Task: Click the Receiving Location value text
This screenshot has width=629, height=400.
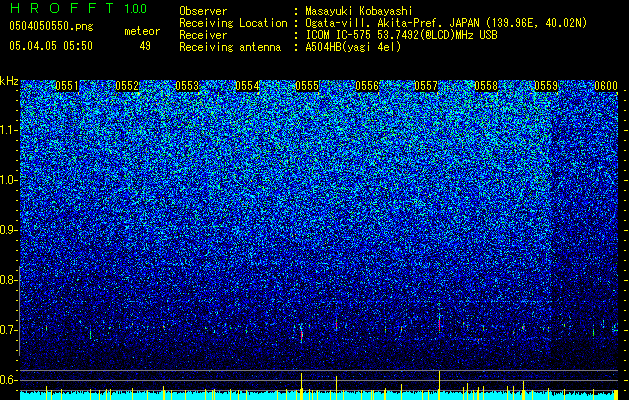Action: [x=446, y=23]
